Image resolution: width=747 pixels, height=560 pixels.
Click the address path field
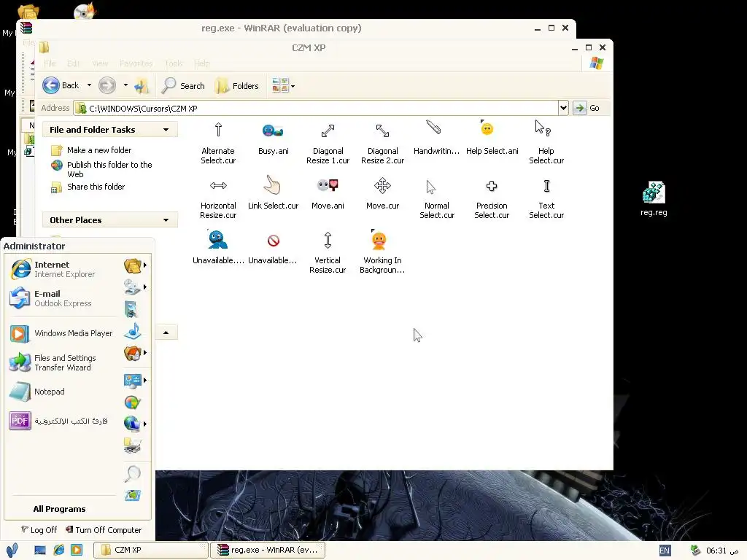(x=317, y=108)
